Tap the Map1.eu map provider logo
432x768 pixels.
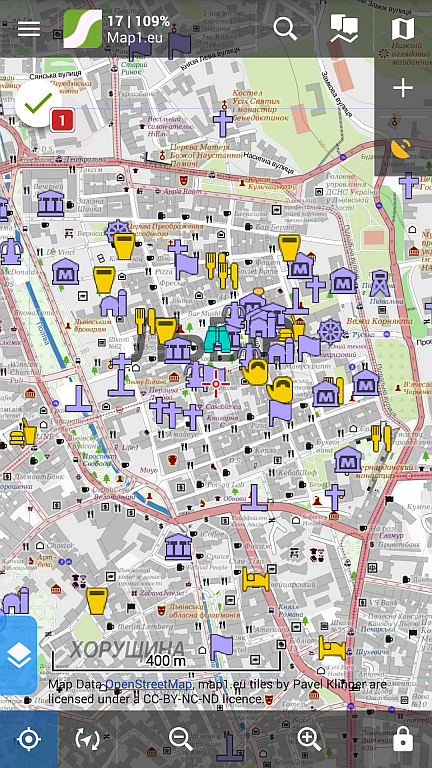point(83,29)
